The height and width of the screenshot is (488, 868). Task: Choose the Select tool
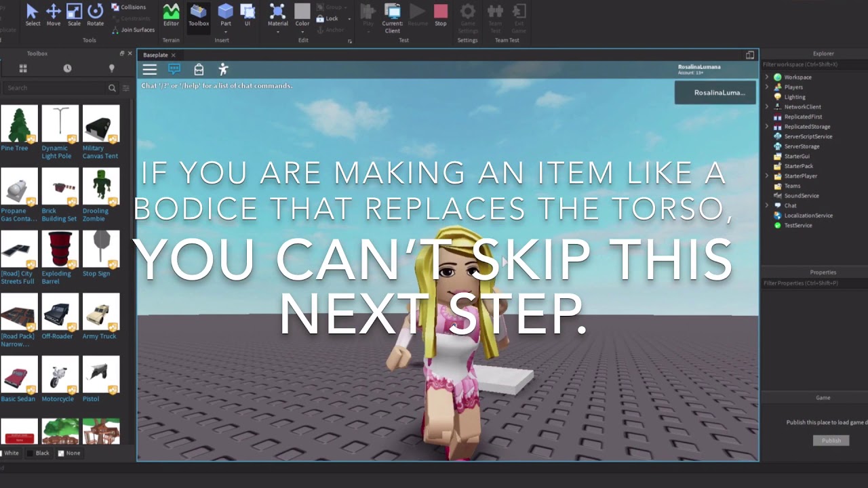click(x=33, y=14)
